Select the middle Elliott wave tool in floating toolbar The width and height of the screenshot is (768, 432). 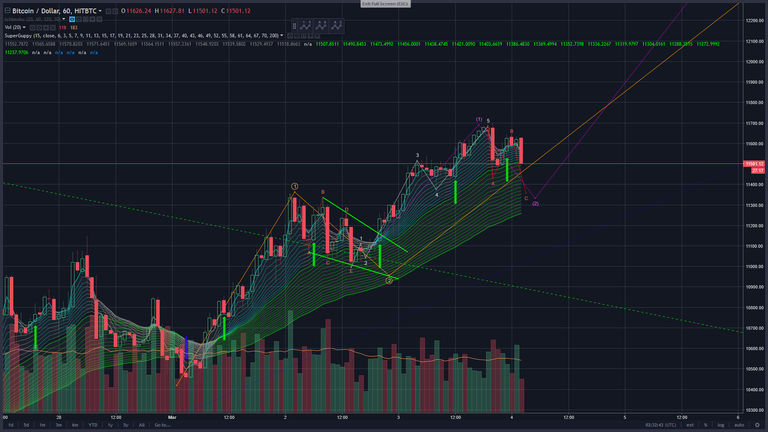coord(321,26)
